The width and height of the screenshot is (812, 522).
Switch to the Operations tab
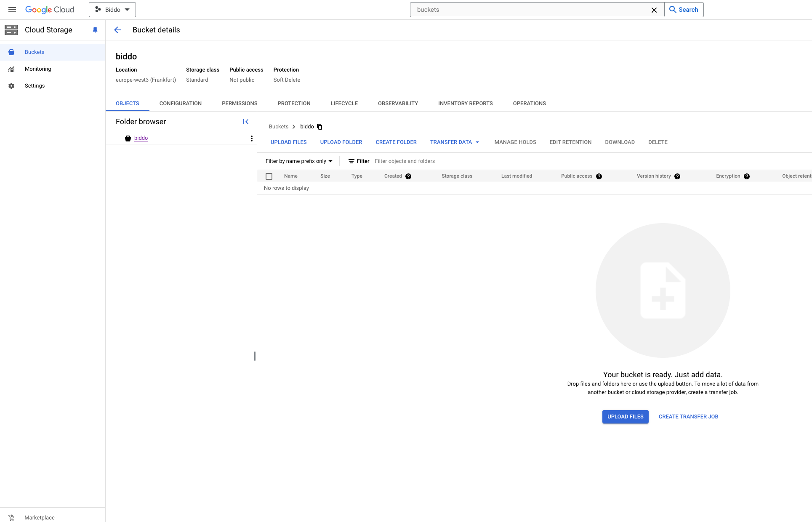pos(530,104)
